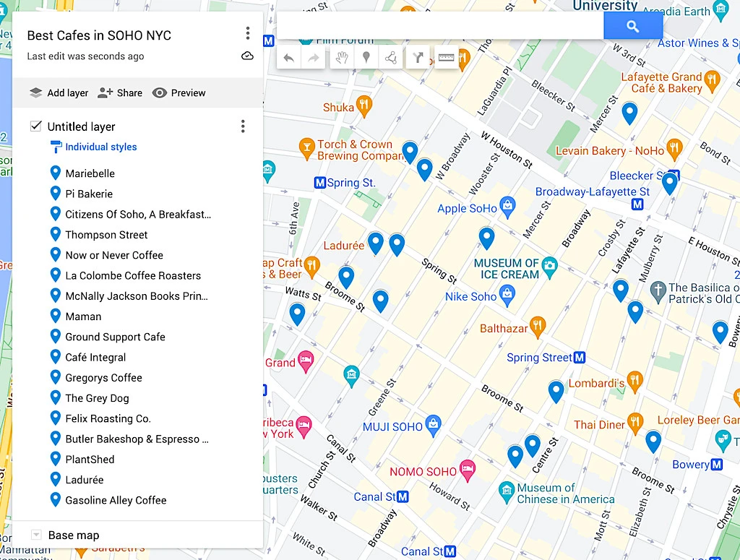The width and height of the screenshot is (740, 560).
Task: Select Mariebelle in the layer list
Action: [90, 173]
